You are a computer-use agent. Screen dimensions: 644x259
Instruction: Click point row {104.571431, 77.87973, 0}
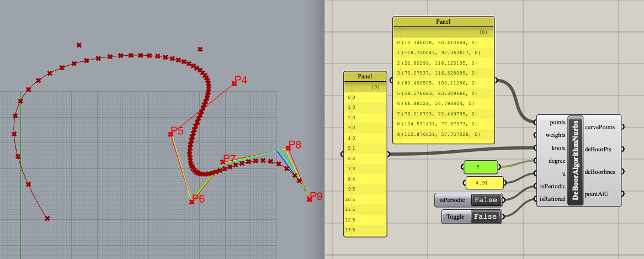[x=443, y=124]
